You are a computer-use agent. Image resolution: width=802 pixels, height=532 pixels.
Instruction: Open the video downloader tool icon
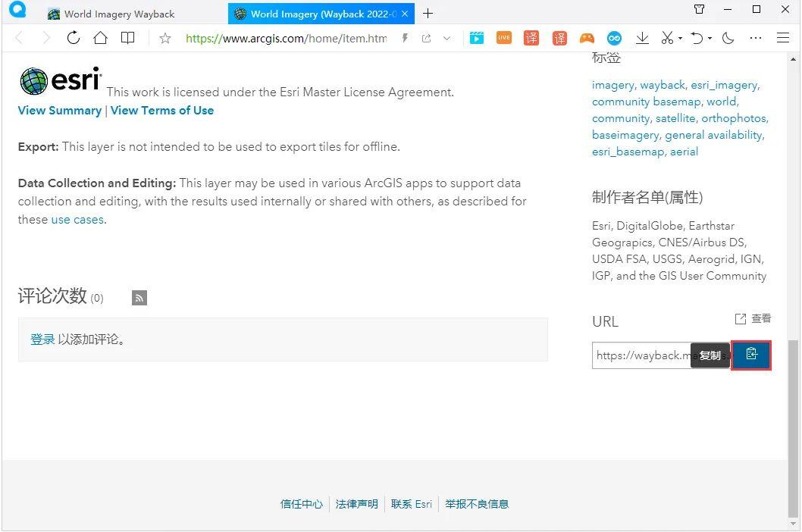coord(476,37)
